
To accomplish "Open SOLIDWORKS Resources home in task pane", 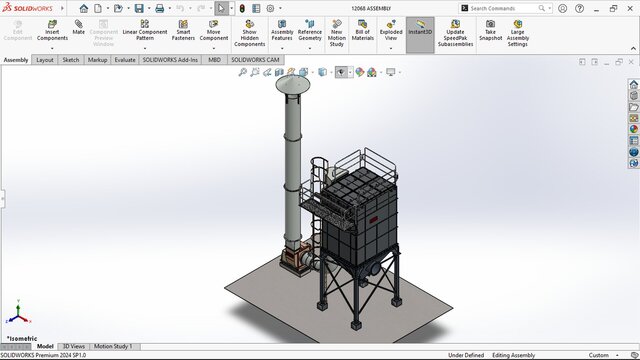I will (x=633, y=84).
